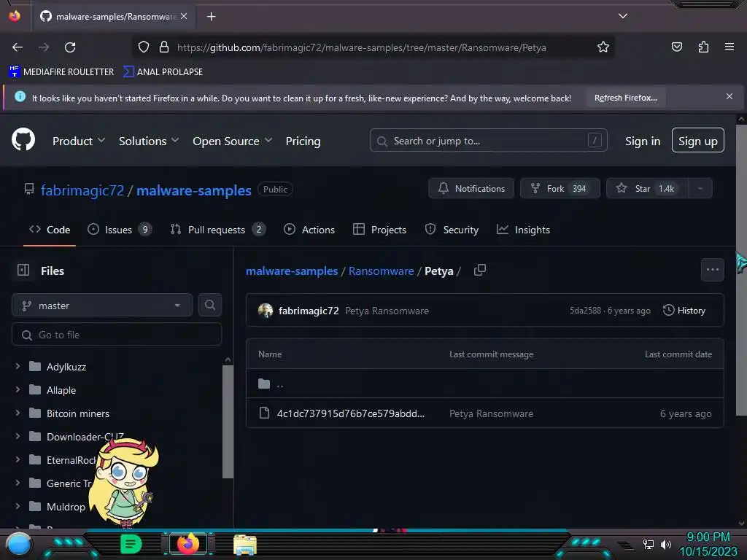Go back with the browser back arrow
Viewport: 747px width, 560px height.
tap(18, 47)
